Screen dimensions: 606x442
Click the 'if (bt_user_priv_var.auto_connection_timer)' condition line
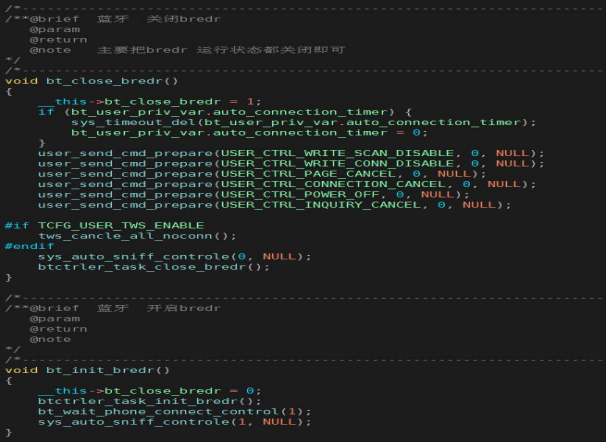pos(225,112)
